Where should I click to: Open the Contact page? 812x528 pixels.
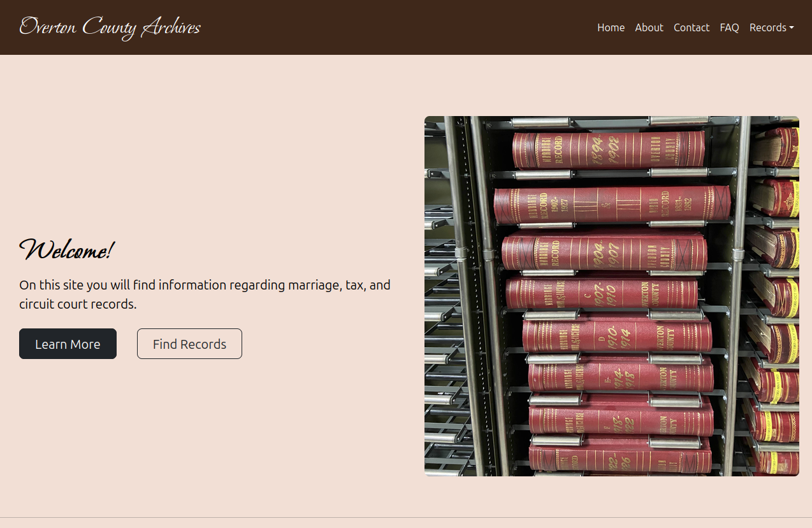coord(692,27)
